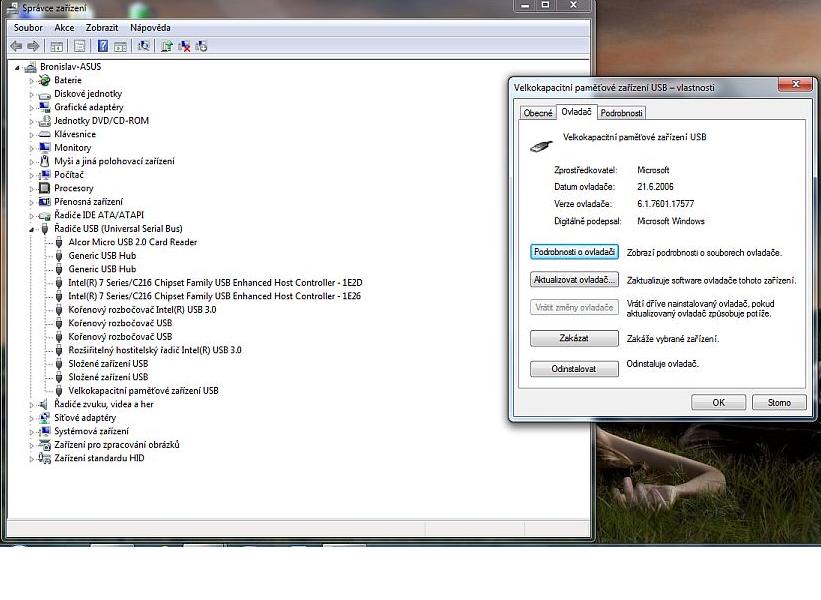Maximize the Správce zařízení window

(546, 5)
